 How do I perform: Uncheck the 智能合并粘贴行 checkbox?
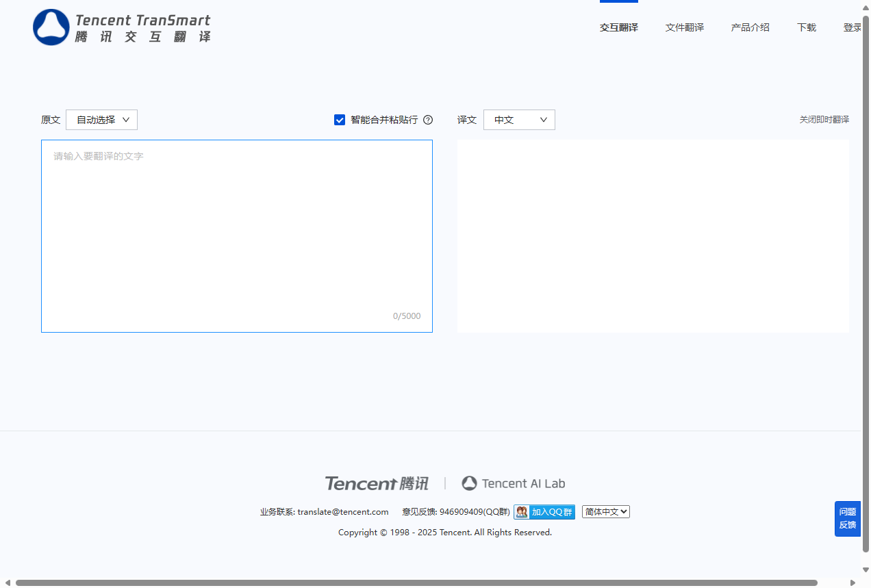coord(340,120)
